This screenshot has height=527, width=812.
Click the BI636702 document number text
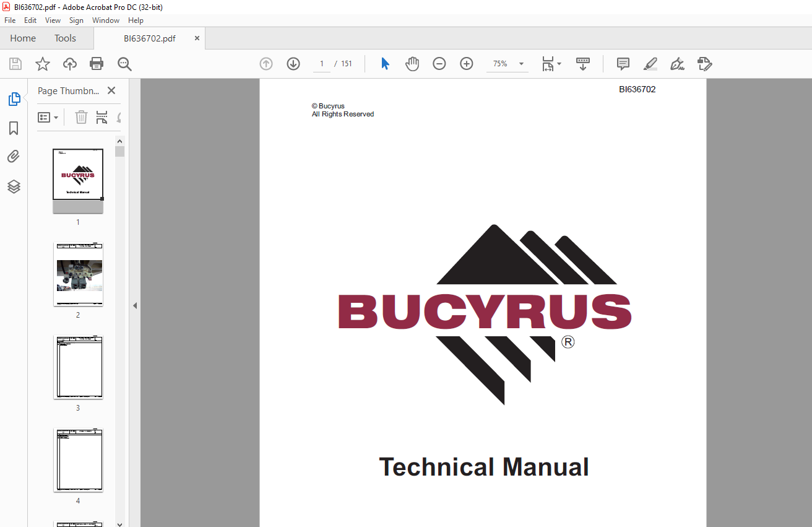(x=637, y=89)
